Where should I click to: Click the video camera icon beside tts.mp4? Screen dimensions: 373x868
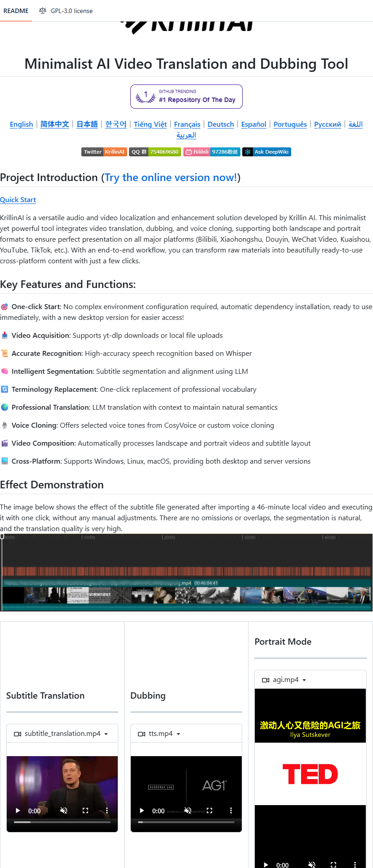point(142,734)
